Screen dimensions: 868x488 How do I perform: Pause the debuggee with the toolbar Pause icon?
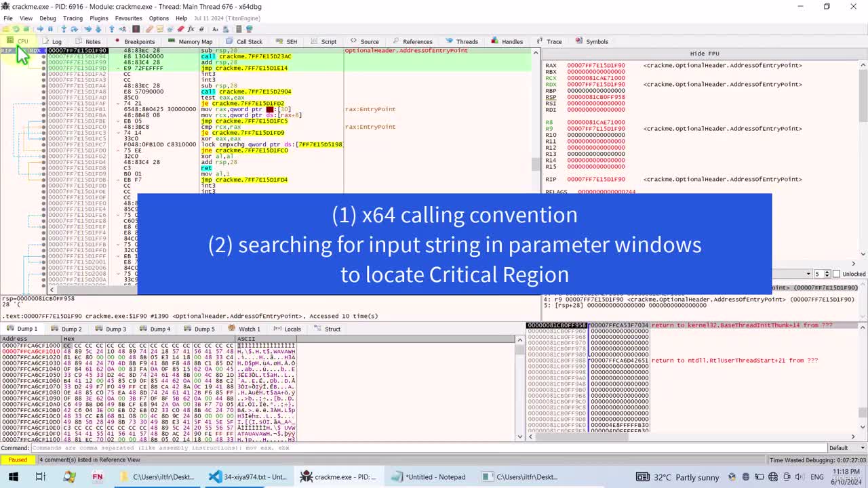(x=50, y=29)
